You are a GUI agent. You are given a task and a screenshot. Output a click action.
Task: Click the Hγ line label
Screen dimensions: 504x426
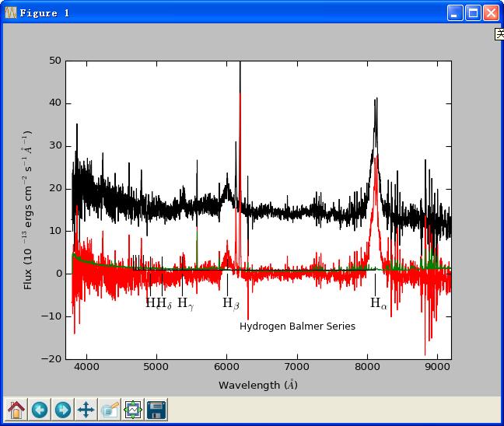185,303
